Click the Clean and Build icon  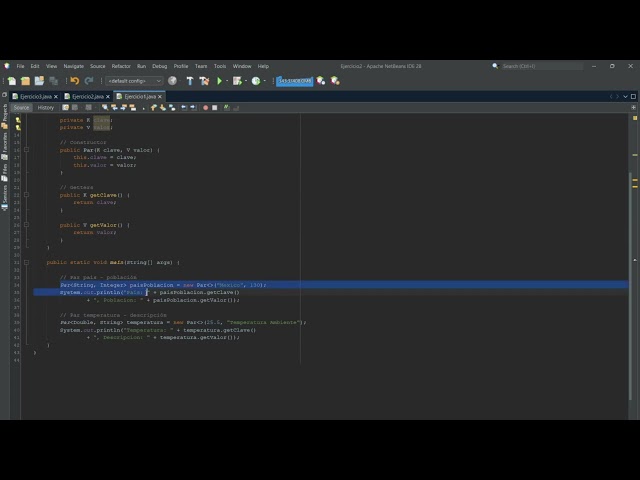coord(204,81)
